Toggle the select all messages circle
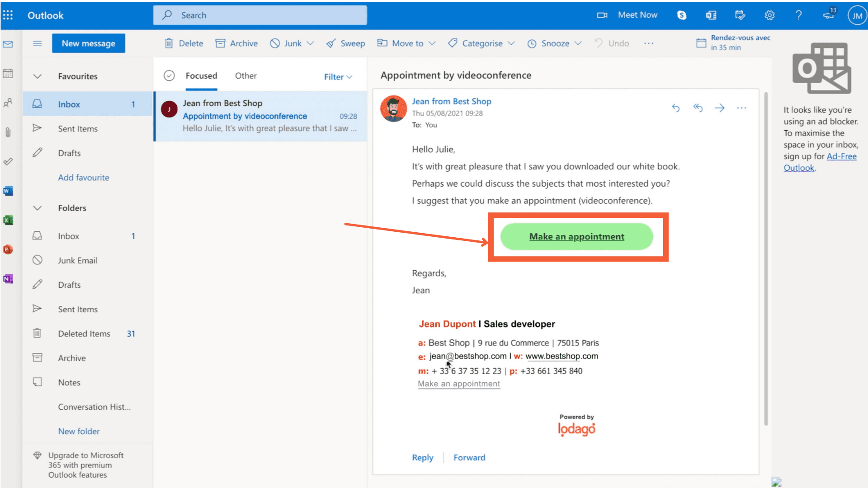This screenshot has height=488, width=868. pos(169,75)
